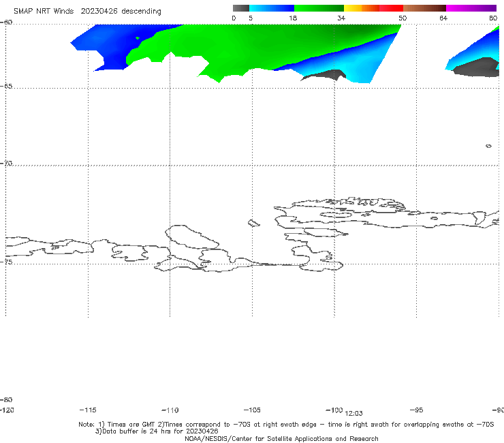The width and height of the screenshot is (504, 443).
Task: Click the date 20230426 in title
Action: click(x=99, y=11)
